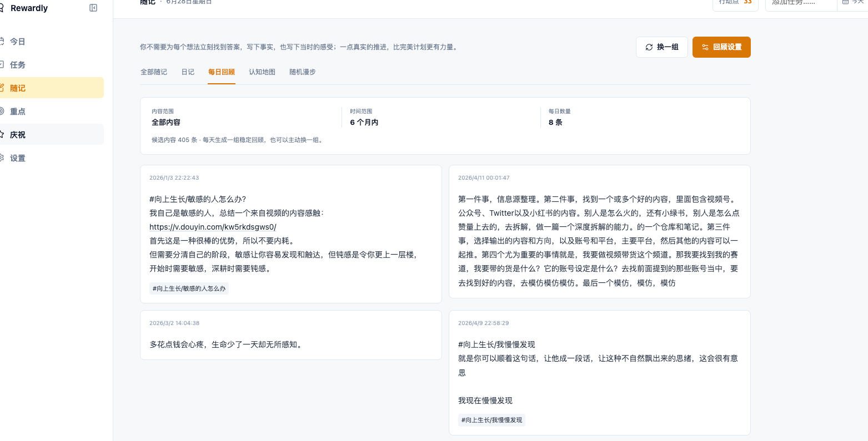The height and width of the screenshot is (441, 868).
Task: Go to 任务 in the sidebar
Action: click(x=51, y=65)
